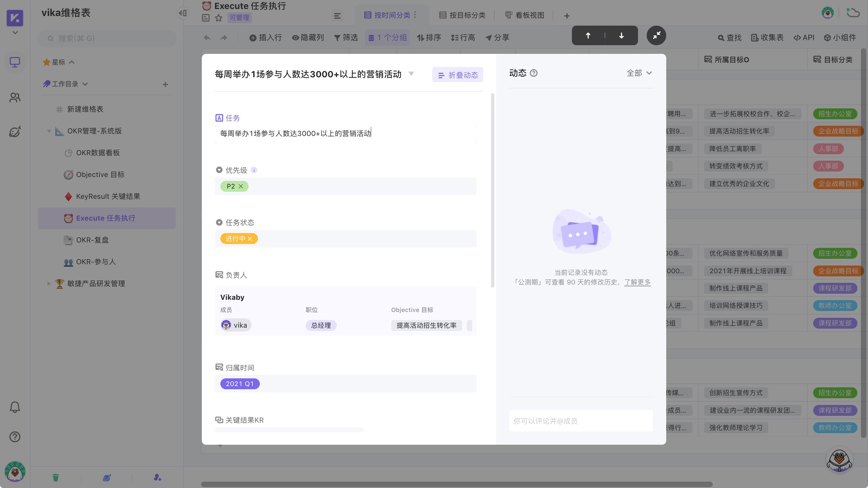Click the 了解更多 link

(x=637, y=282)
